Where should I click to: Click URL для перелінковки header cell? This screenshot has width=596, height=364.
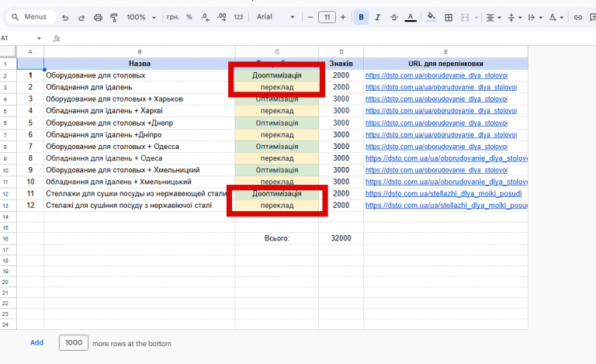pyautogui.click(x=445, y=64)
